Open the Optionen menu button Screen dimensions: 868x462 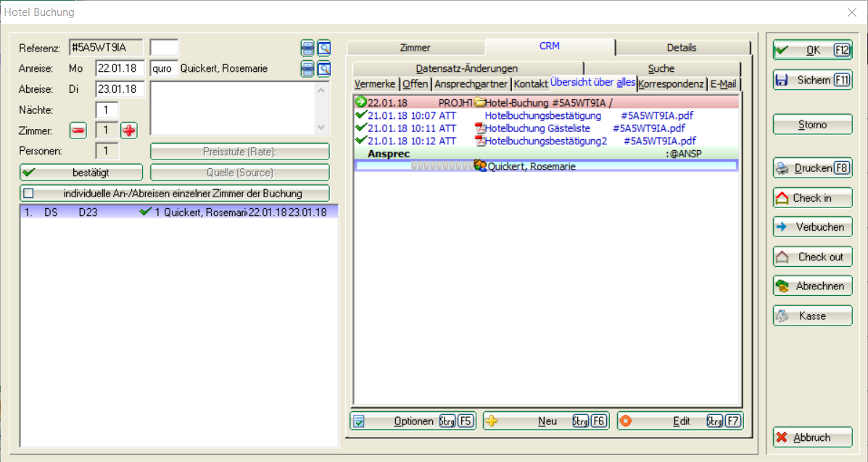coord(413,421)
